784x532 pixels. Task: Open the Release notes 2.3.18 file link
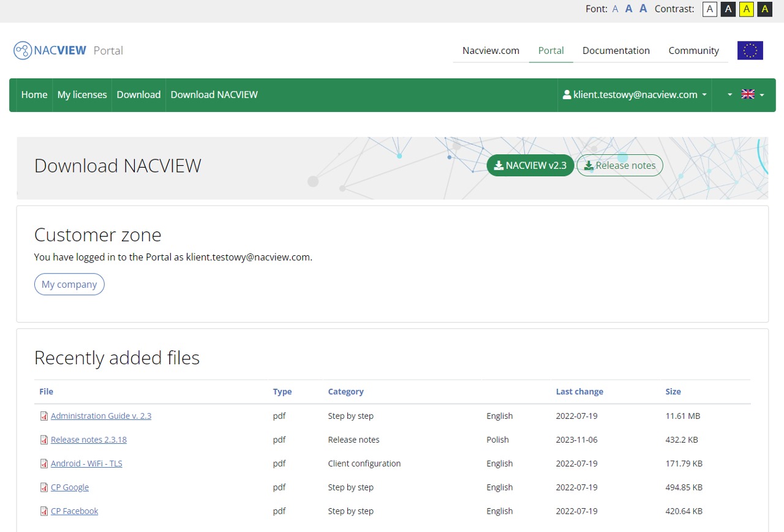click(89, 439)
